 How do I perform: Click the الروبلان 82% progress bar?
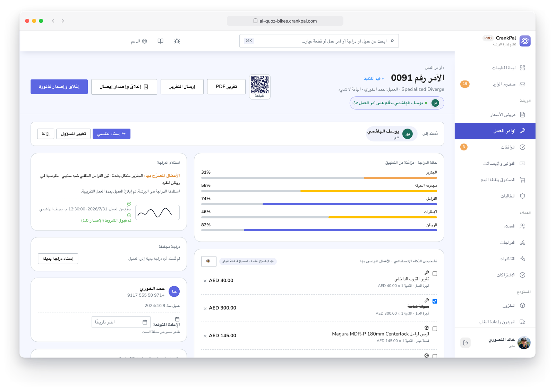pyautogui.click(x=319, y=230)
